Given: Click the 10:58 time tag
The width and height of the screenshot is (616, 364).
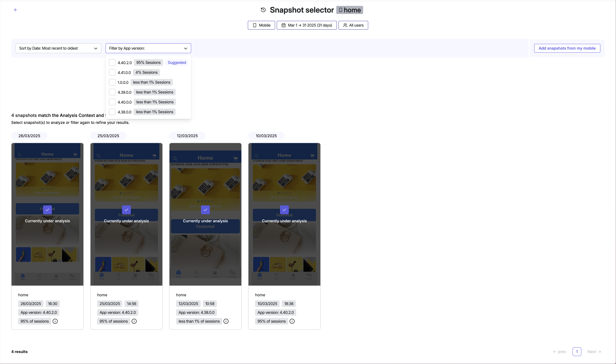Looking at the screenshot, I should coord(210,304).
